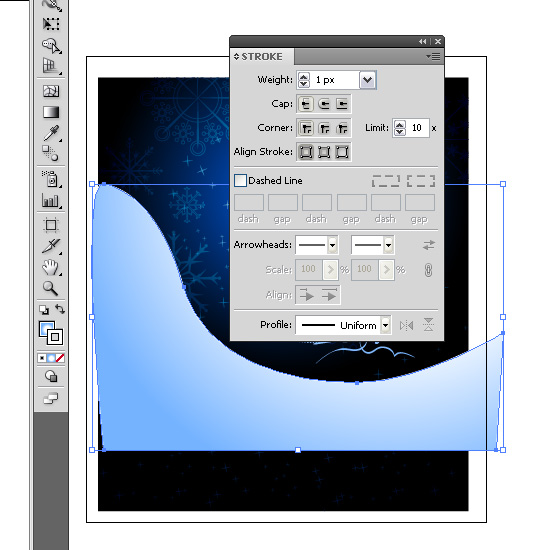Select the Hand tool

(x=51, y=267)
